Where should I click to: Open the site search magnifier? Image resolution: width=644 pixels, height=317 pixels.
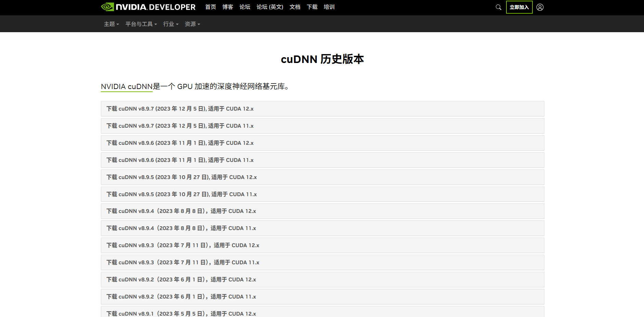click(x=498, y=7)
